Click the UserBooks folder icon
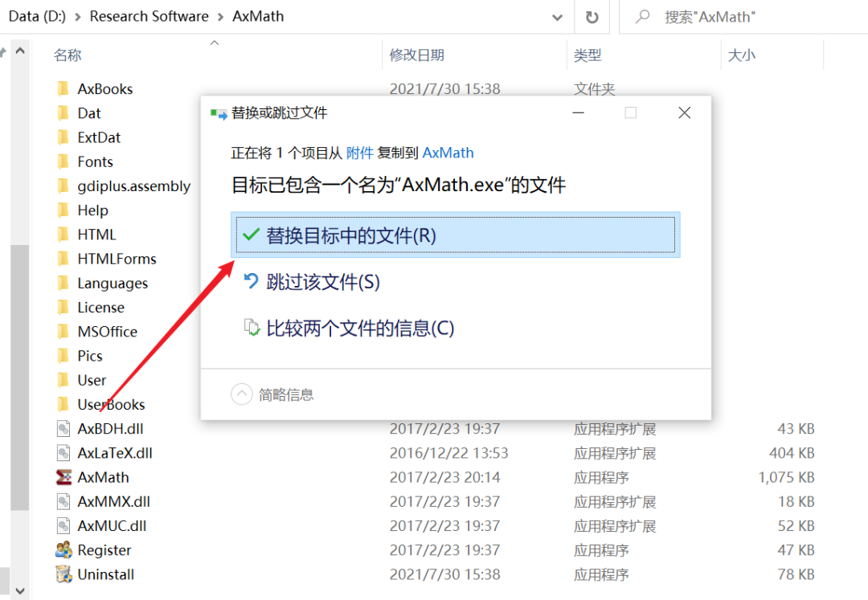The height and width of the screenshot is (600, 868). coord(63,405)
